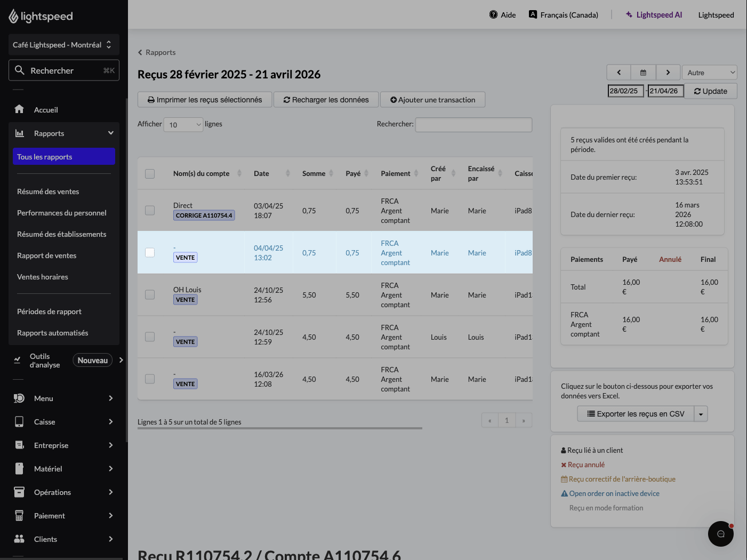Viewport: 747px width, 560px height.
Task: Click the Lightspeed flame logo
Action: [13, 16]
